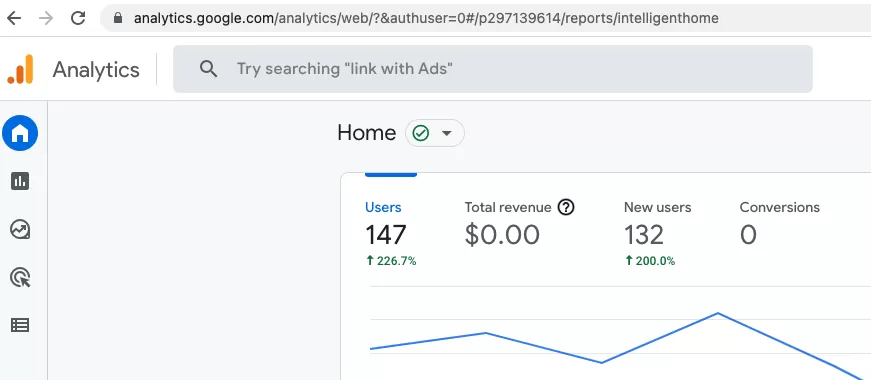Click the green data quality checkmark icon
The image size is (871, 380).
(421, 133)
